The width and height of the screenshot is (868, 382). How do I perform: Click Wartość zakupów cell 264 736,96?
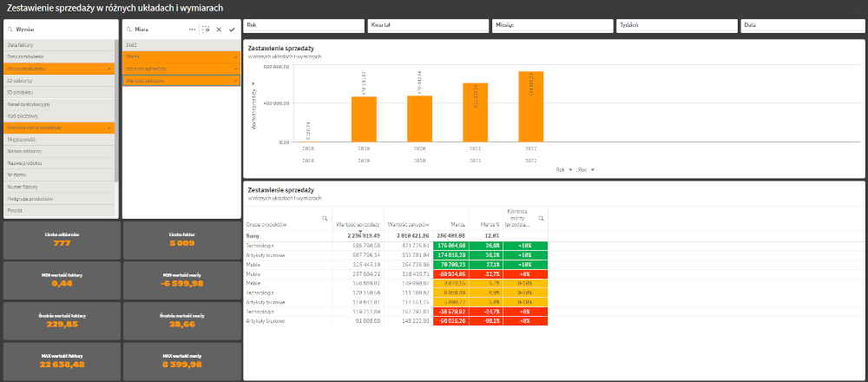pos(409,264)
